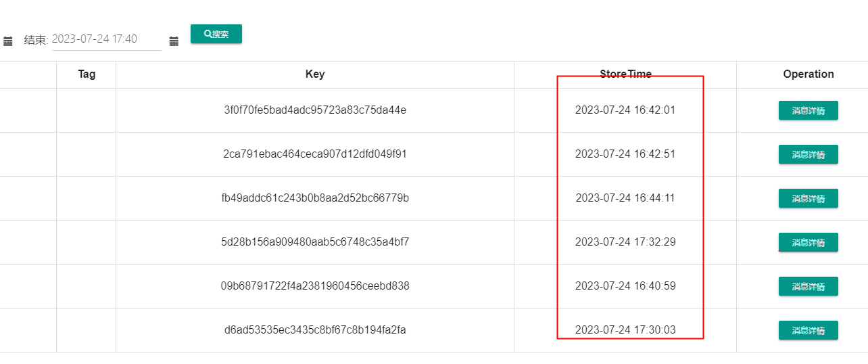Select store time 2023-07-24 16:40:59 cell
868x364 pixels.
tap(625, 286)
